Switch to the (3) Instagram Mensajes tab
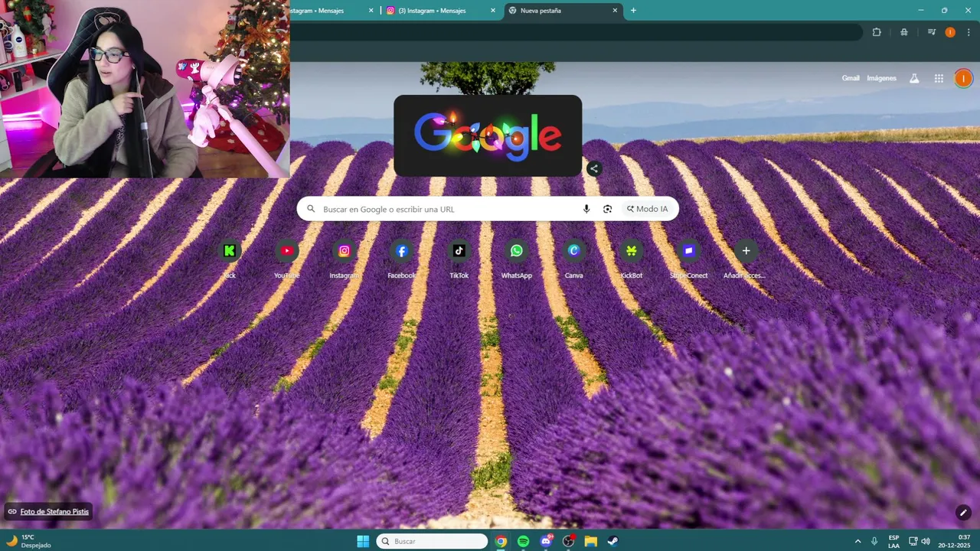The image size is (980, 551). tap(442, 11)
